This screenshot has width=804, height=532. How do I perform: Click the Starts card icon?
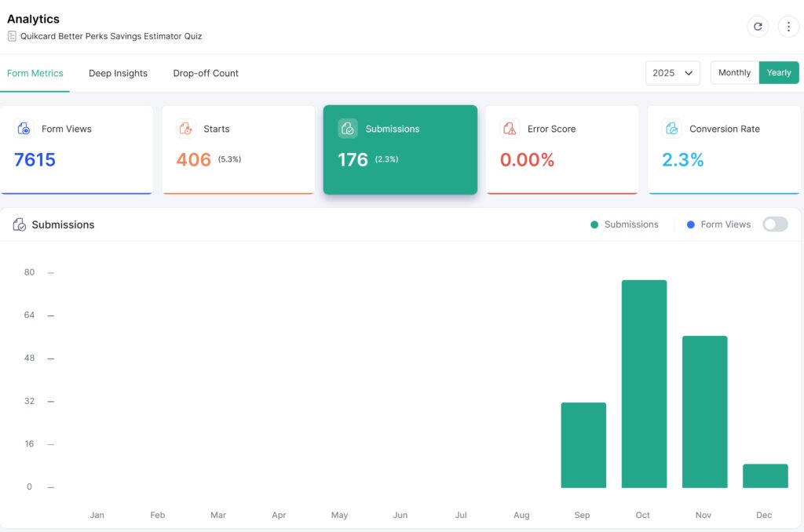(x=186, y=129)
